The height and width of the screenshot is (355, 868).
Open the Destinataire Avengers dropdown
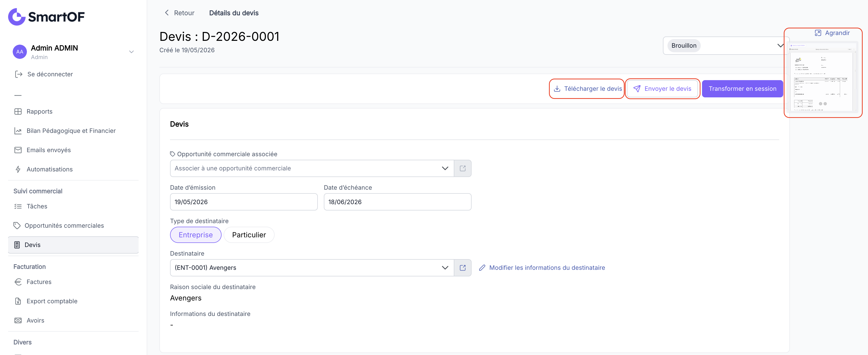(x=312, y=268)
